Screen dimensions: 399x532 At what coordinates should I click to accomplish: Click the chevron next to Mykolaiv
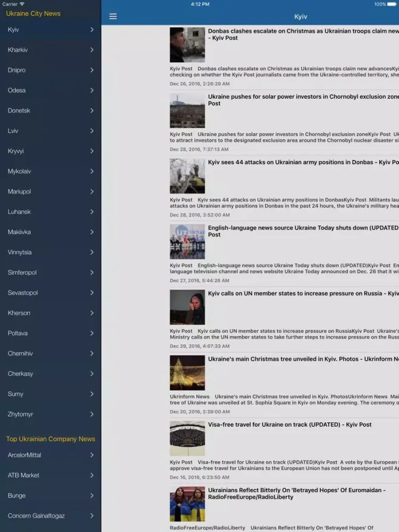(x=92, y=171)
